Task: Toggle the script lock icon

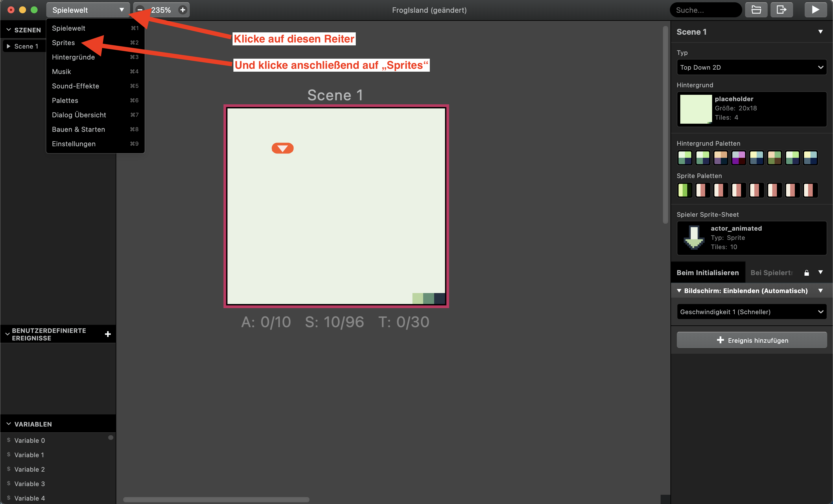Action: pyautogui.click(x=806, y=273)
